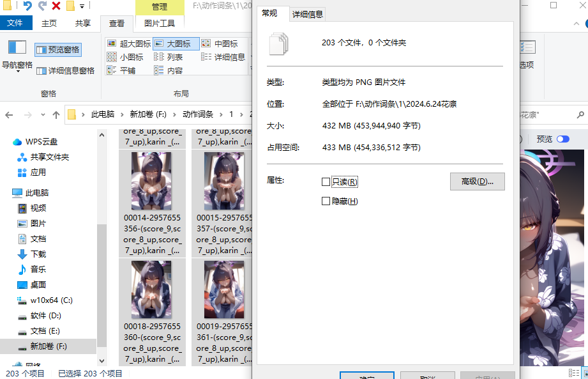Viewport: 588px width, 379px height.
Task: Click details view icon in status bar
Action: click(x=574, y=373)
